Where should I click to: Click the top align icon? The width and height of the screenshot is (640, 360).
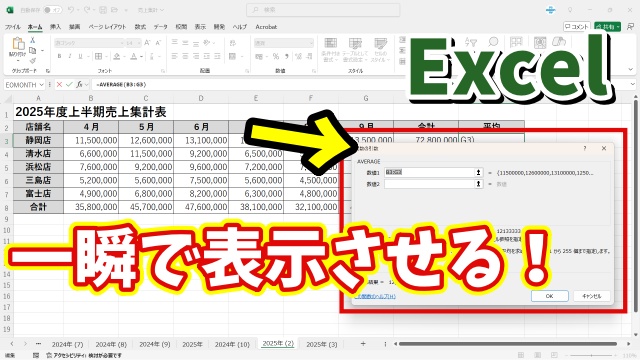175,42
